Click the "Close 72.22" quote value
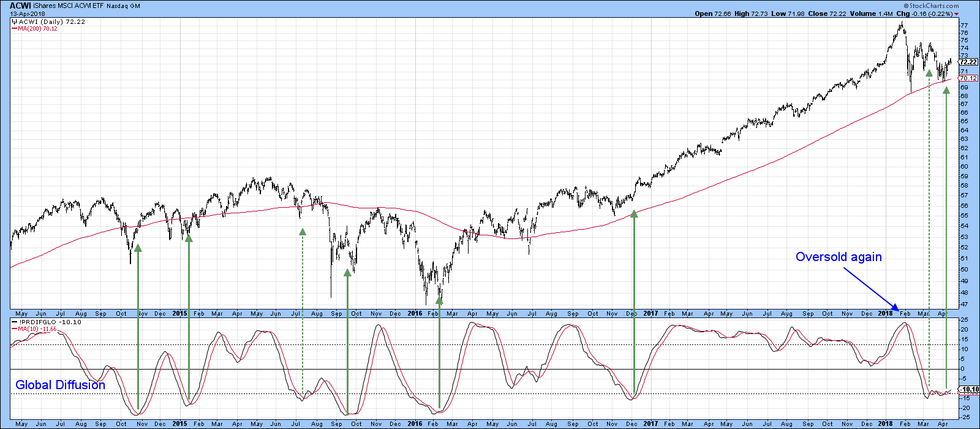 pyautogui.click(x=828, y=13)
